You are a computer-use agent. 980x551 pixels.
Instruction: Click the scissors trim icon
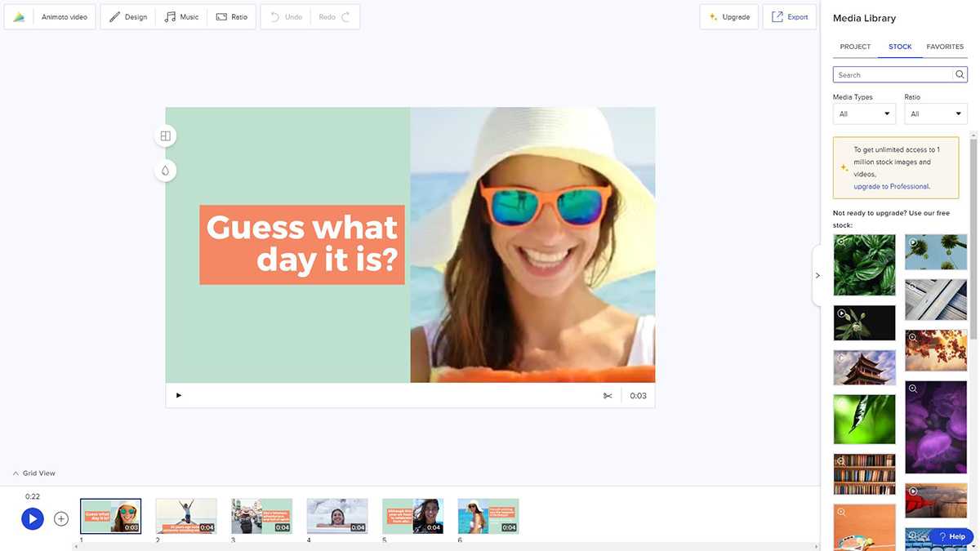click(608, 396)
